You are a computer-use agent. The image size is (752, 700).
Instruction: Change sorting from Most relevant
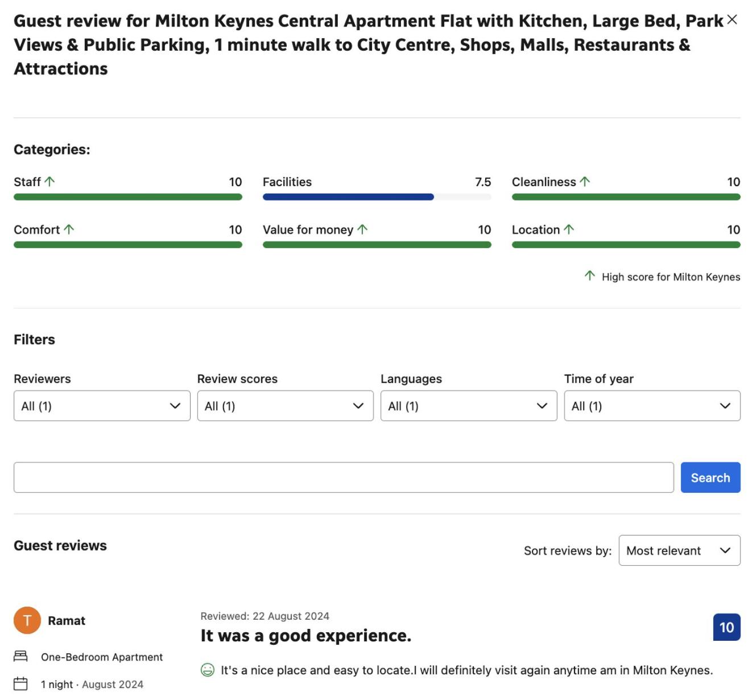[680, 550]
